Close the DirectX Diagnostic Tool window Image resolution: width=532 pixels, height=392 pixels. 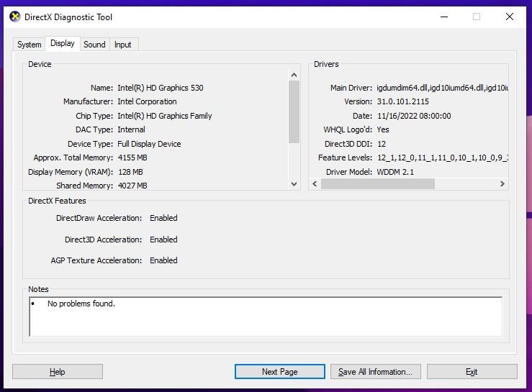pyautogui.click(x=510, y=17)
